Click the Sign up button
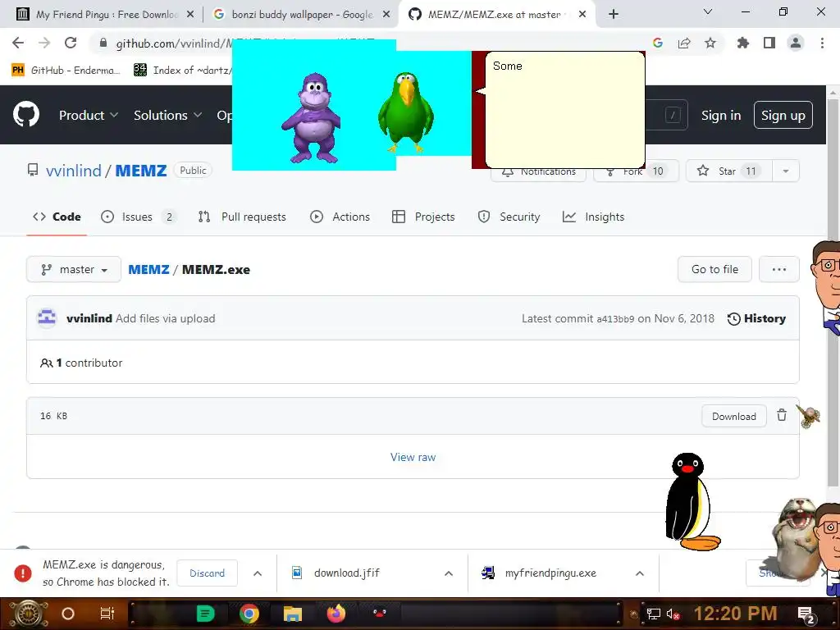 [x=783, y=115]
